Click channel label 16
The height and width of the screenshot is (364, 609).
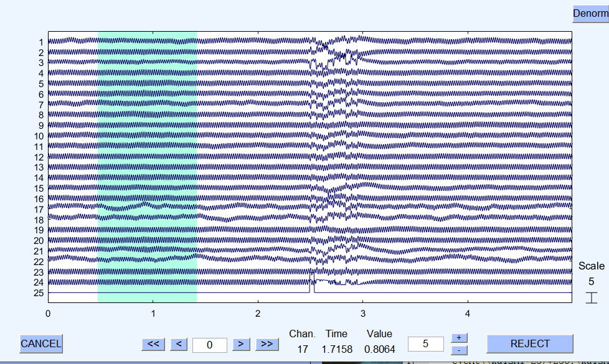point(39,198)
